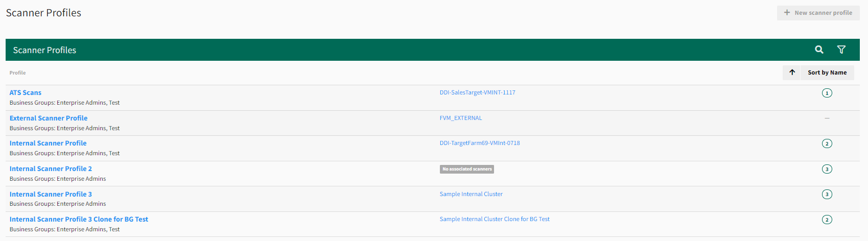868x241 pixels.
Task: Open Internal Scanner Profile 3 Clone for BG Test
Action: pos(79,219)
